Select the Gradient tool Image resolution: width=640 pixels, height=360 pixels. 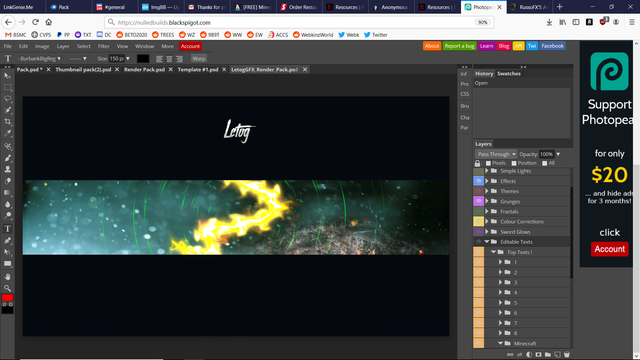pyautogui.click(x=7, y=193)
